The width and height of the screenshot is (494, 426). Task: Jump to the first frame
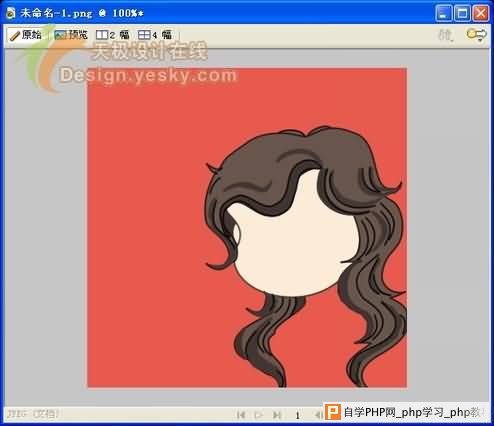(x=241, y=415)
